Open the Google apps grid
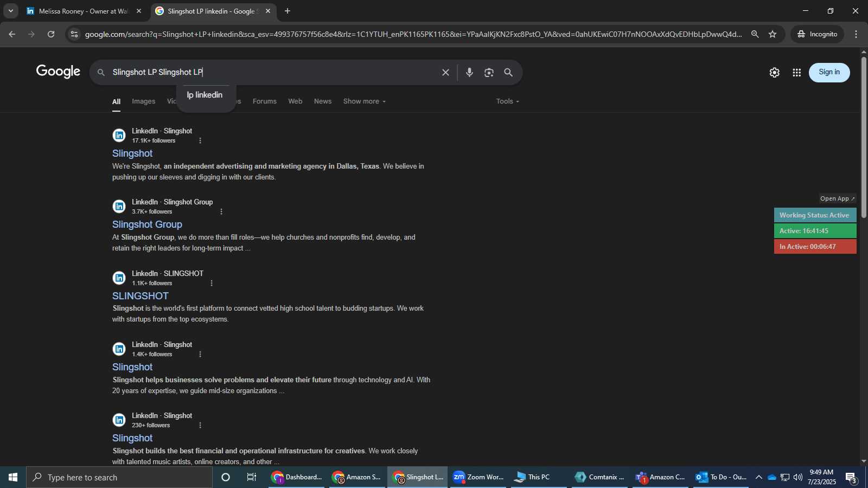The image size is (868, 488). tap(796, 73)
